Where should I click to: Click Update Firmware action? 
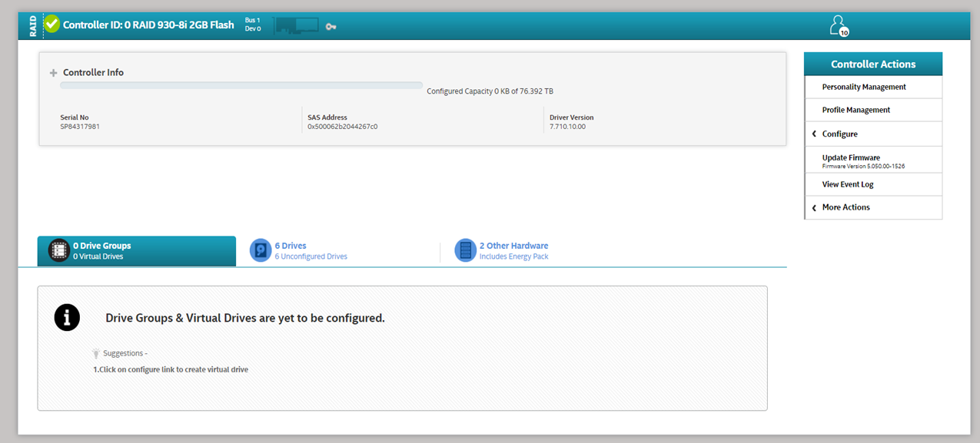(873, 160)
